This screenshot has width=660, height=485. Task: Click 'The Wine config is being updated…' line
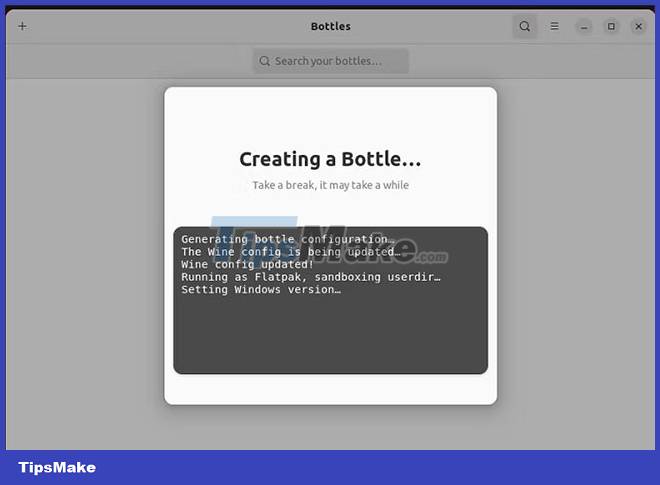(291, 252)
